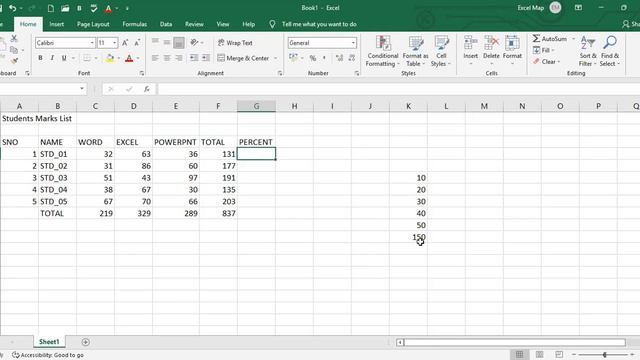
Task: Open the Calibri font name dropdown
Action: pos(92,43)
